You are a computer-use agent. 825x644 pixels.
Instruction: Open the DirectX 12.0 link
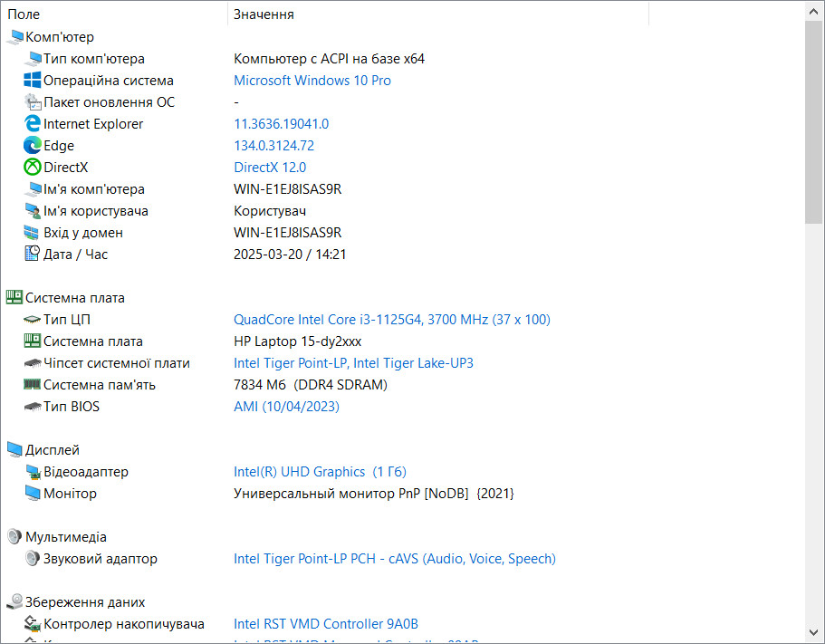coord(270,168)
